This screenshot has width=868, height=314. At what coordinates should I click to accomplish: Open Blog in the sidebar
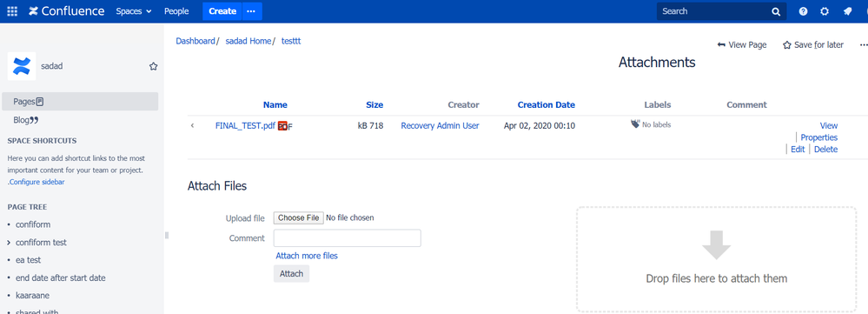click(x=25, y=120)
